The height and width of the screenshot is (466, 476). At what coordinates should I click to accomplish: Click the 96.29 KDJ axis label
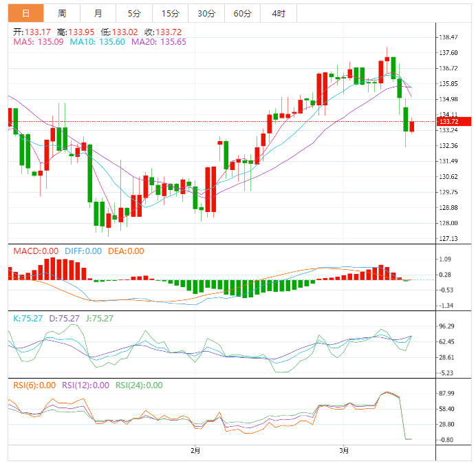[x=447, y=326]
